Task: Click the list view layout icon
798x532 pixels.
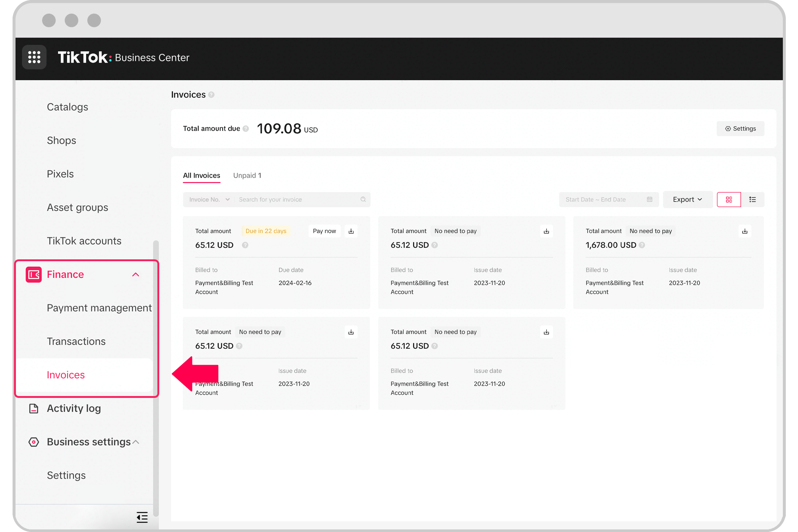Action: click(752, 199)
